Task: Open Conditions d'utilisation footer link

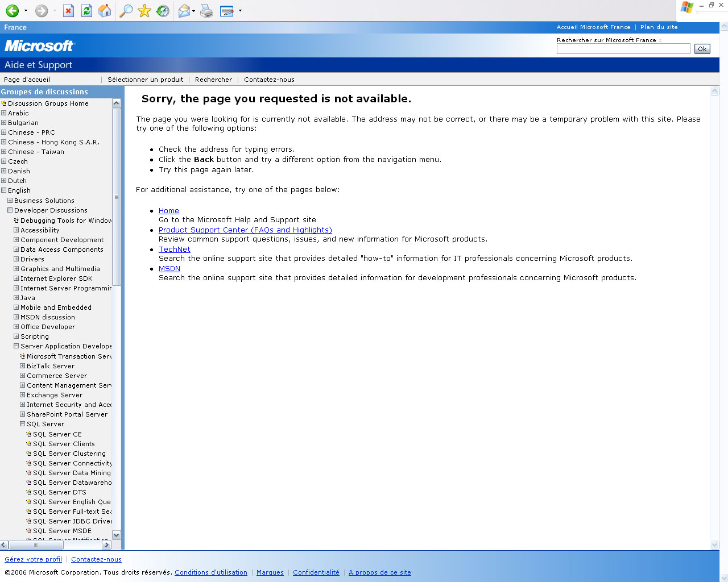Action: [x=211, y=572]
